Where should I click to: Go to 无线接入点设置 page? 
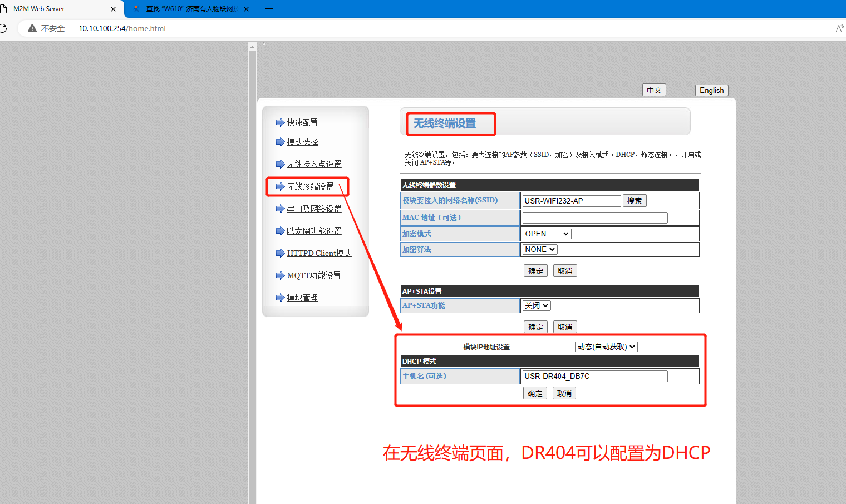314,164
